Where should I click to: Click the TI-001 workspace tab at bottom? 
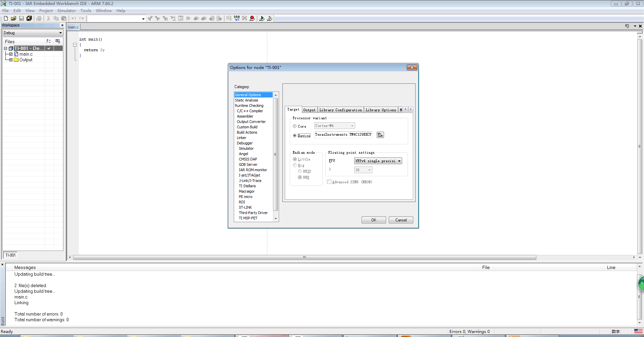click(x=10, y=255)
